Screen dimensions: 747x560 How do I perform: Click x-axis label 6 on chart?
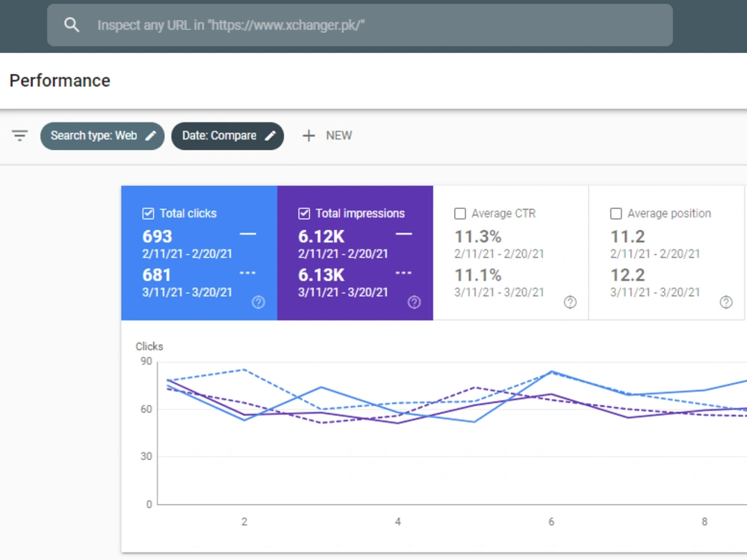551,521
